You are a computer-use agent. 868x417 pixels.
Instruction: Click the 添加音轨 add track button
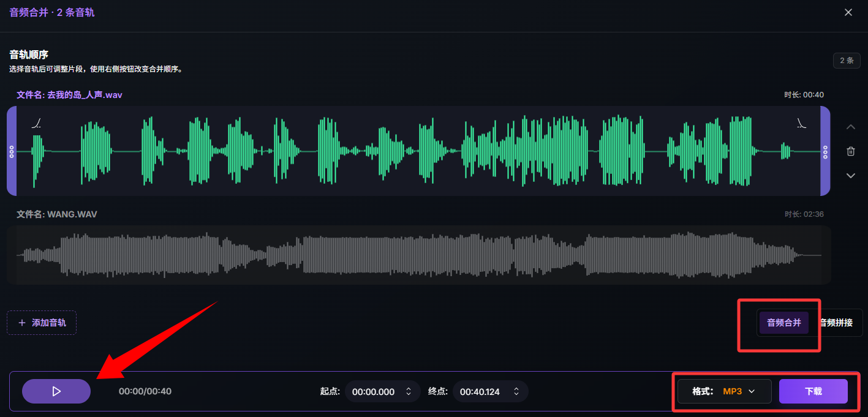(42, 323)
